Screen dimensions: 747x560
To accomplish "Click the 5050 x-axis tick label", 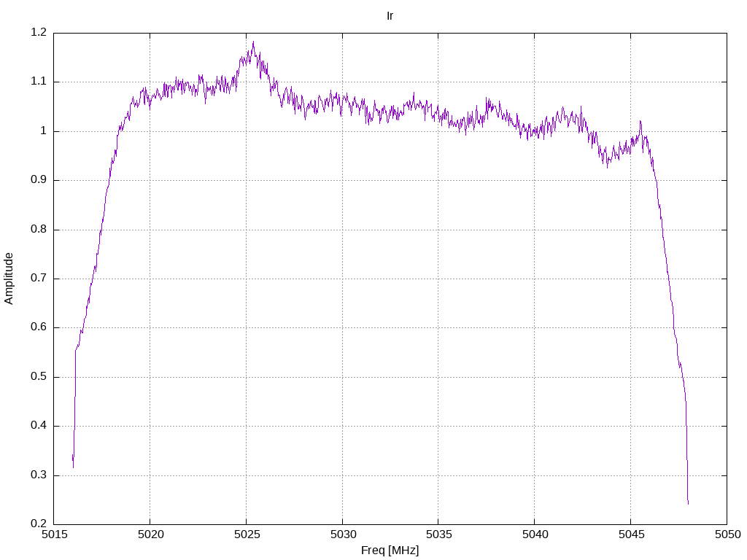I will [727, 534].
